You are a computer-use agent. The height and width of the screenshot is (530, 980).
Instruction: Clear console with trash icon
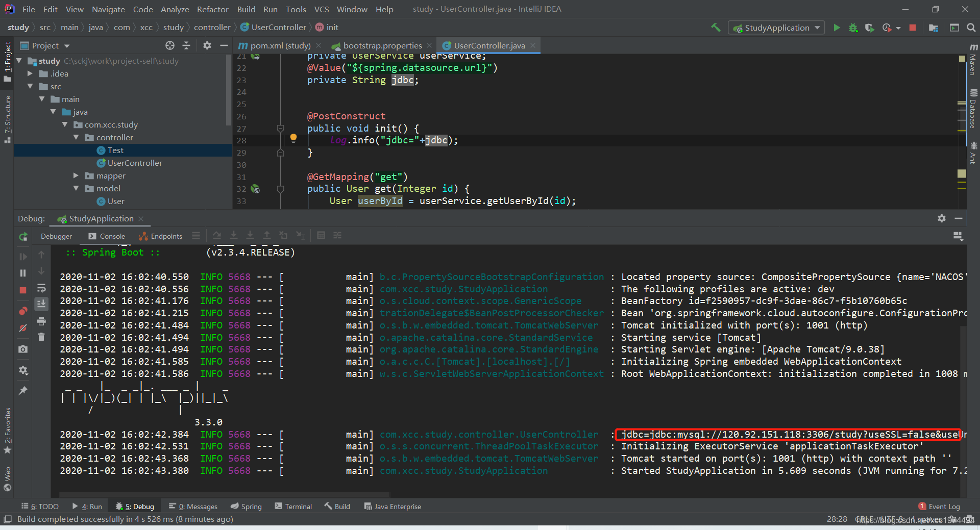41,337
